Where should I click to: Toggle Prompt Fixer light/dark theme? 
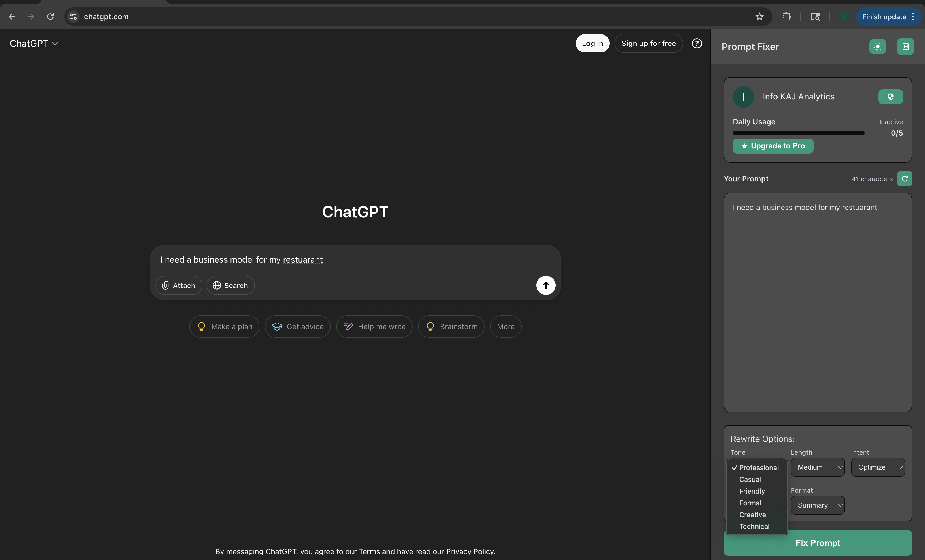[878, 47]
